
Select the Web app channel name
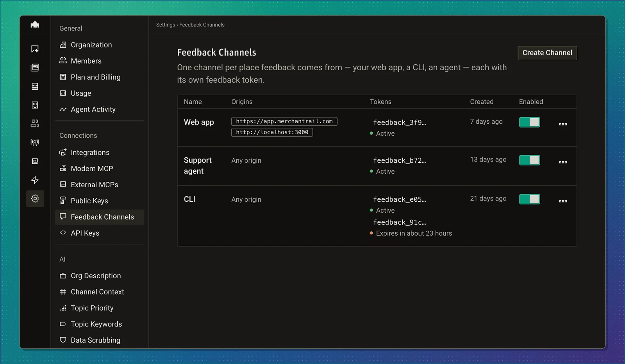pos(199,122)
